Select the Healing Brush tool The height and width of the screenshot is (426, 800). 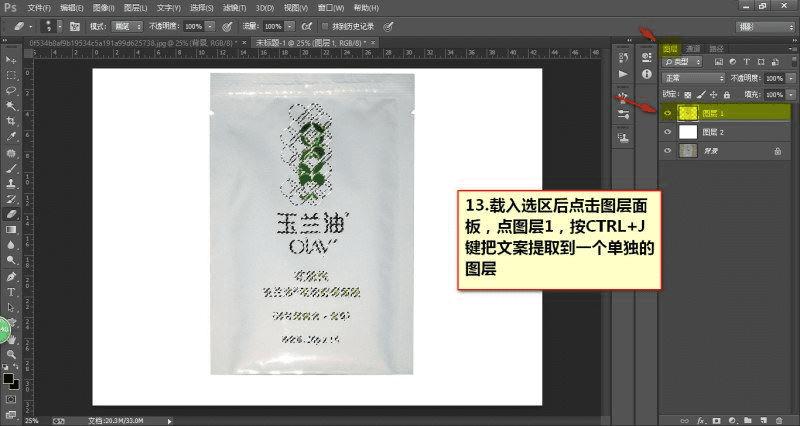(x=10, y=153)
